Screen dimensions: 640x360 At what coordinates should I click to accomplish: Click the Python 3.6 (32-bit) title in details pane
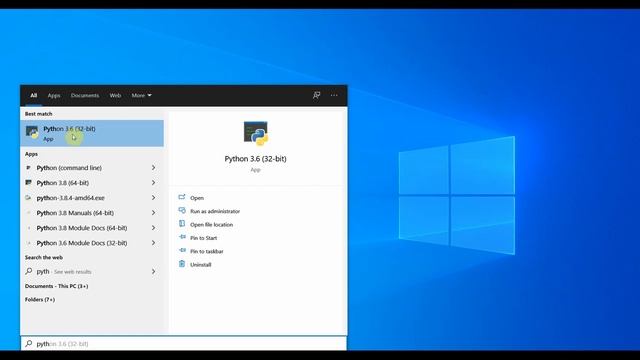256,159
